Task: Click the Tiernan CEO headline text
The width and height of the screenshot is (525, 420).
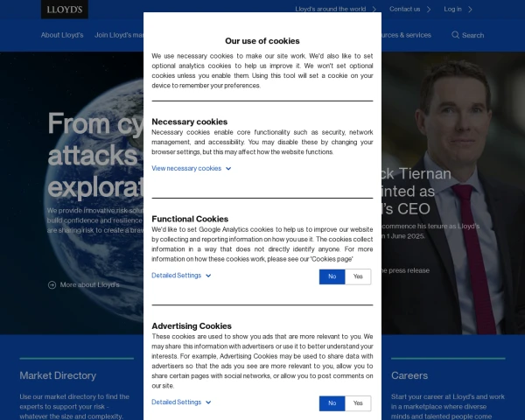Action: click(x=416, y=192)
